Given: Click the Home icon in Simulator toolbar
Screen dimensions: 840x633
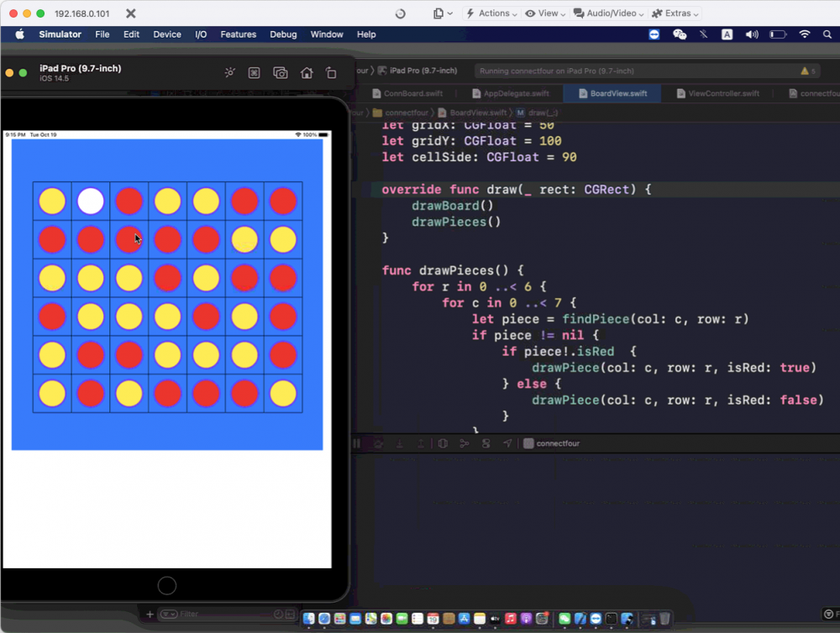Looking at the screenshot, I should coord(307,73).
